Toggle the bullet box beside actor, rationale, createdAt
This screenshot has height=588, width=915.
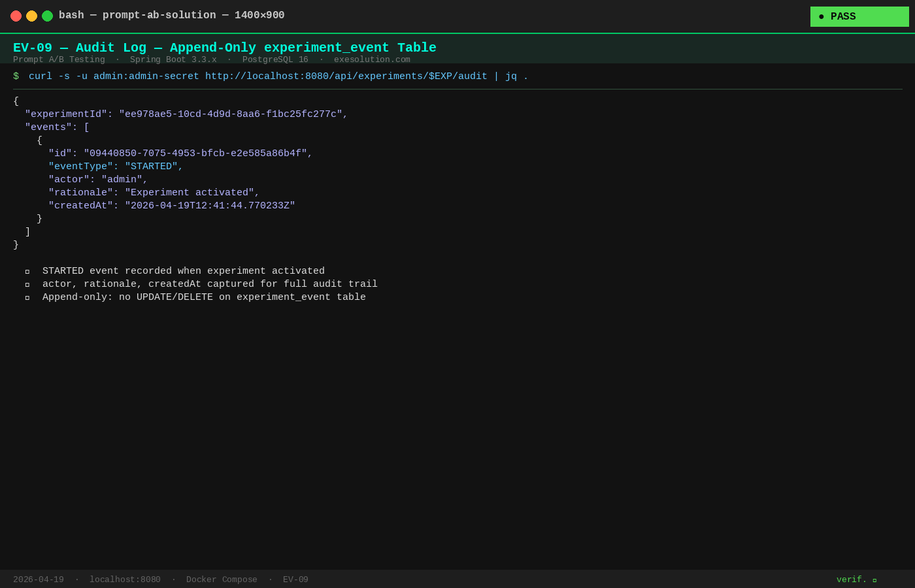[27, 285]
